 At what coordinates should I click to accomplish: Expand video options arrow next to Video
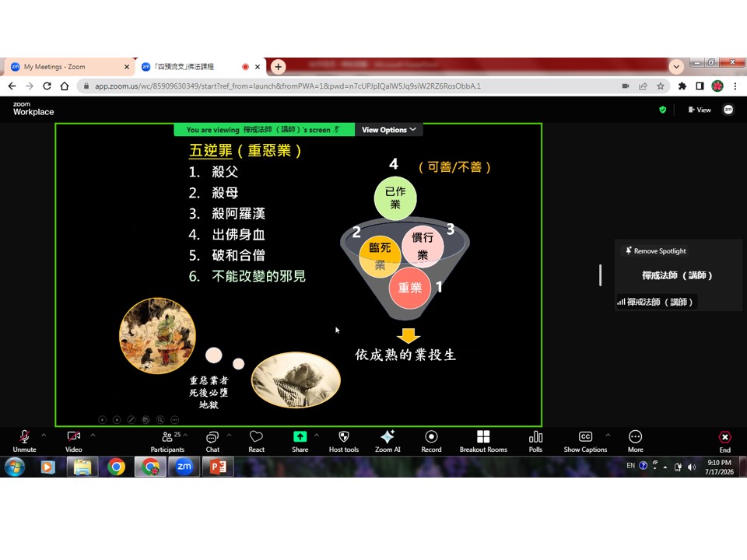click(x=93, y=436)
